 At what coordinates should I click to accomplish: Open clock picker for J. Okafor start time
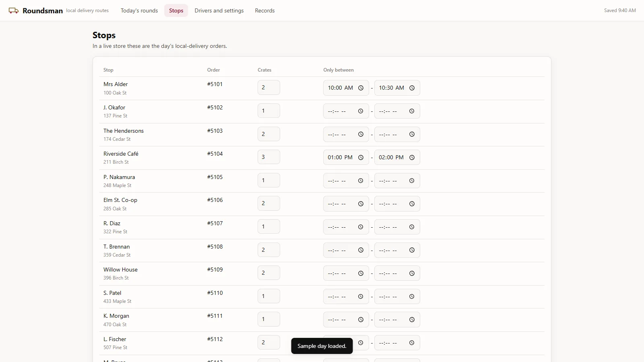tap(361, 111)
